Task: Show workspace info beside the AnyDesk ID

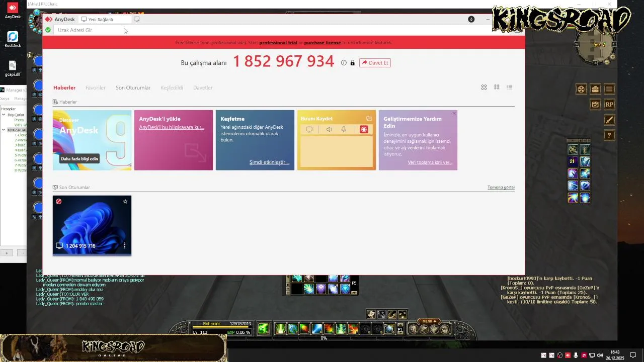Action: pos(344,63)
